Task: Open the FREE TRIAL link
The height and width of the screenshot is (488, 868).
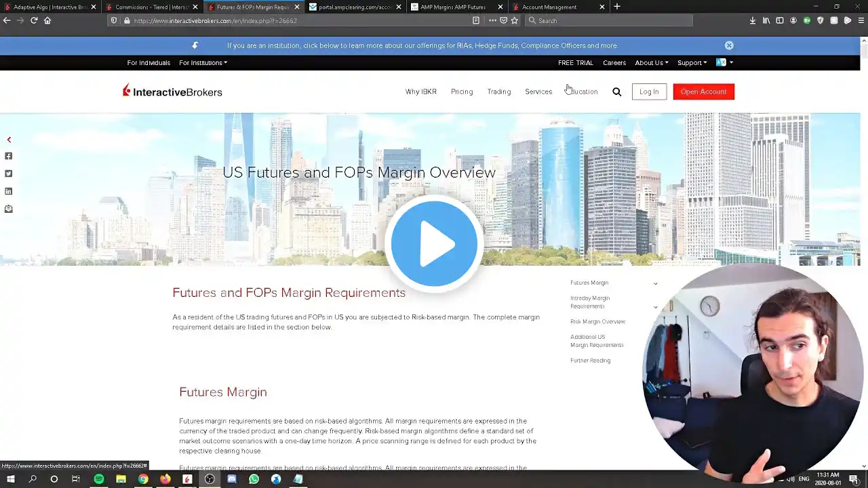Action: point(575,62)
